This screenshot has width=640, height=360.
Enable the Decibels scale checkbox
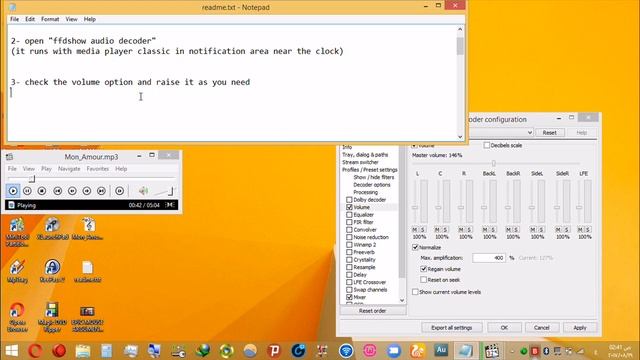(487, 145)
